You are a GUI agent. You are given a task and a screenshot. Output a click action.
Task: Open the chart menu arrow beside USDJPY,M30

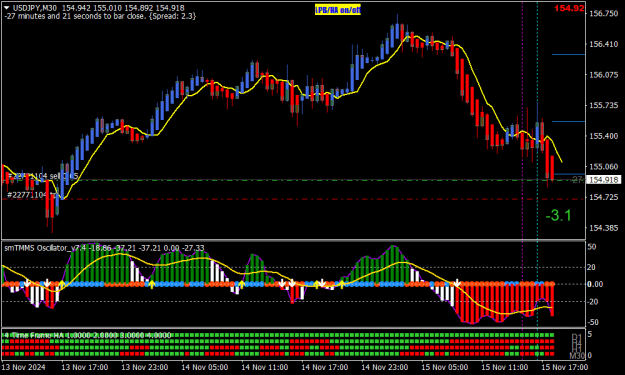point(7,8)
